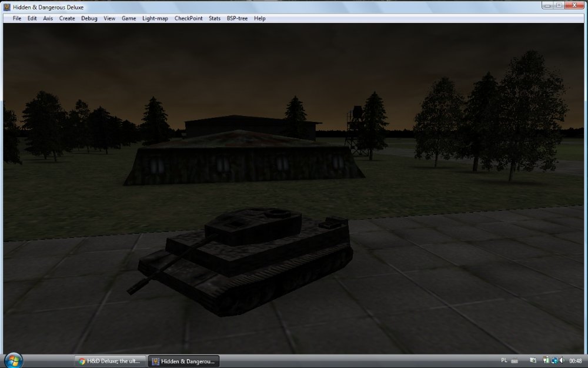Expand the Axis menu
This screenshot has height=368, width=588.
click(x=48, y=18)
